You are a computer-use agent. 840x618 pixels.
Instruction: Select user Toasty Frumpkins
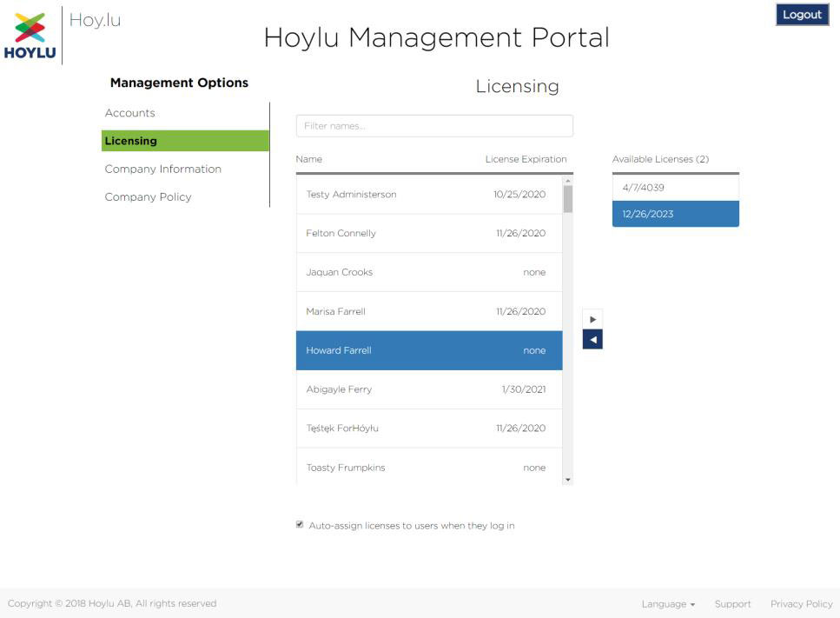(x=429, y=466)
